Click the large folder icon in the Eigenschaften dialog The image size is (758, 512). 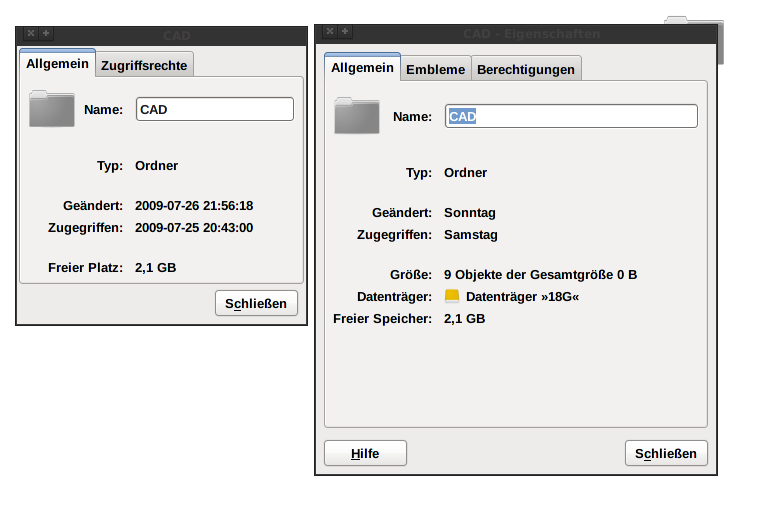[356, 116]
